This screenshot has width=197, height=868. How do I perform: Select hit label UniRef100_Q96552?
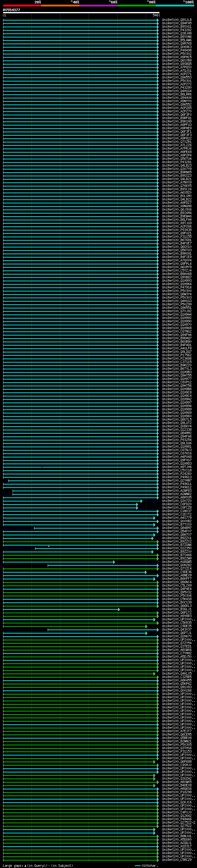point(177,104)
